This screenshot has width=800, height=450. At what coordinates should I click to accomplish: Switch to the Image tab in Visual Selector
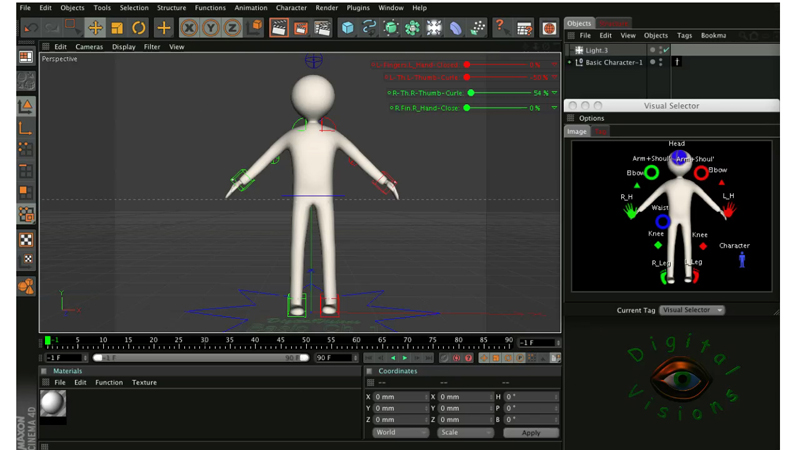577,131
